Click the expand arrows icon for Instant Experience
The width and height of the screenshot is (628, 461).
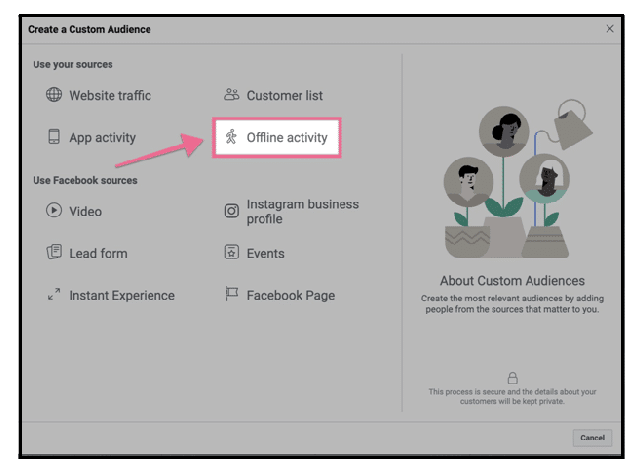click(x=54, y=294)
